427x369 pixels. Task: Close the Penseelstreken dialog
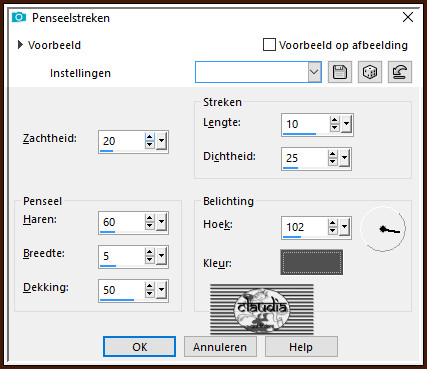[408, 17]
